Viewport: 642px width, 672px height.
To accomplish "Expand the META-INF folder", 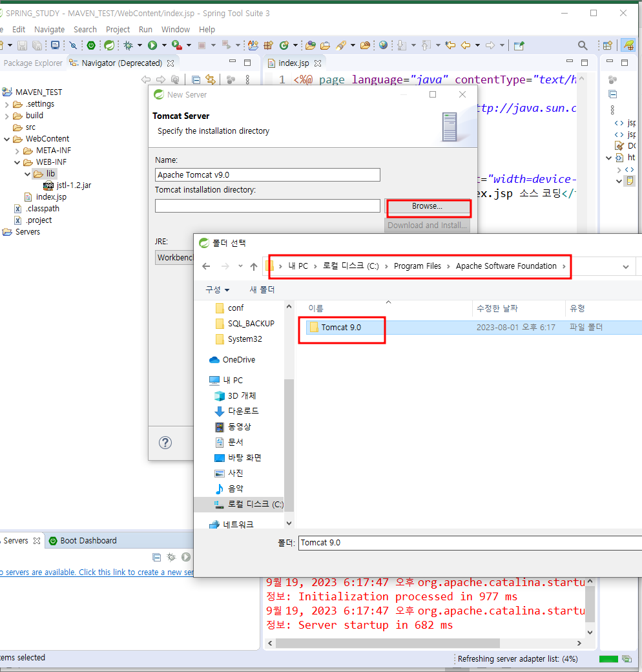I will [x=17, y=151].
